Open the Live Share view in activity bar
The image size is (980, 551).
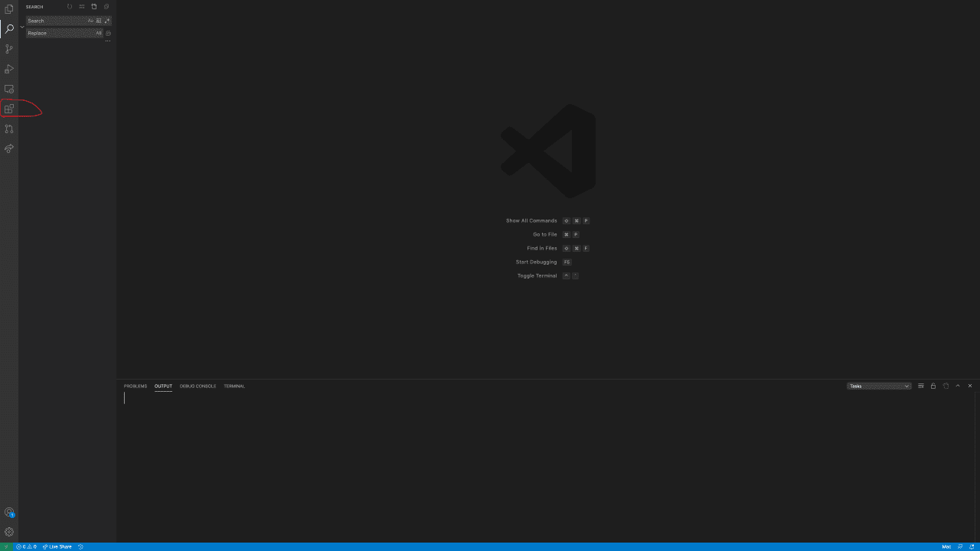(9, 148)
